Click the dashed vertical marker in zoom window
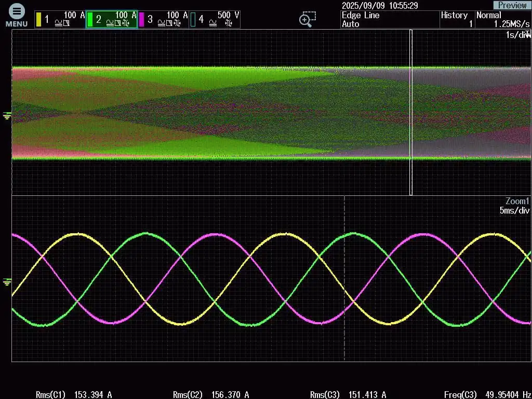The height and width of the screenshot is (399, 532). point(344,278)
